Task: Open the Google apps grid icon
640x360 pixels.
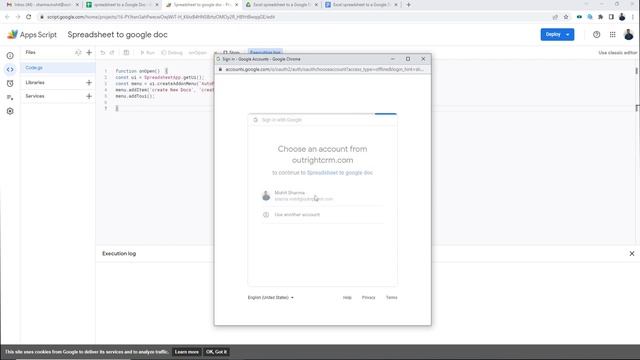Action: pyautogui.click(x=612, y=35)
